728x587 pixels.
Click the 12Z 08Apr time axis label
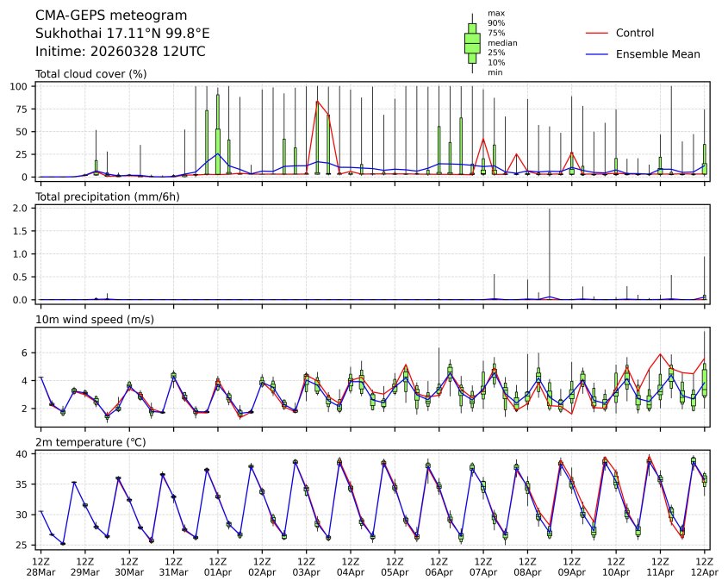527,565
